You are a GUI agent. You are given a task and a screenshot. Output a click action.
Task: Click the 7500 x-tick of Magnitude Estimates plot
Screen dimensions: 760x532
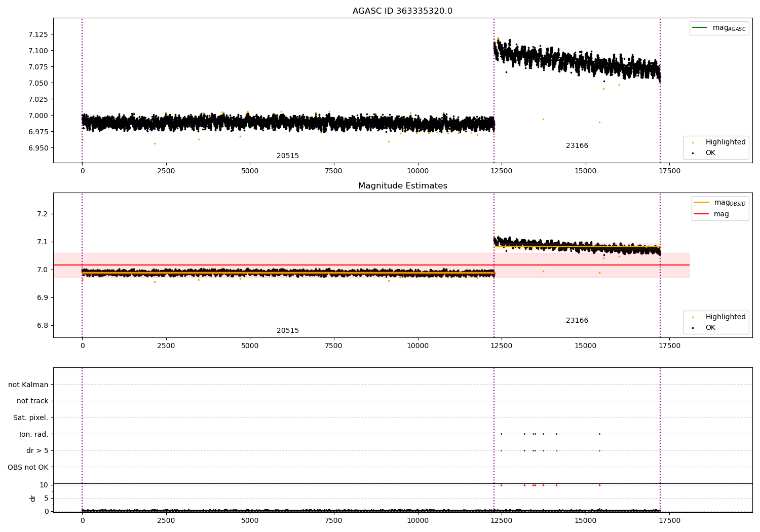coord(333,346)
